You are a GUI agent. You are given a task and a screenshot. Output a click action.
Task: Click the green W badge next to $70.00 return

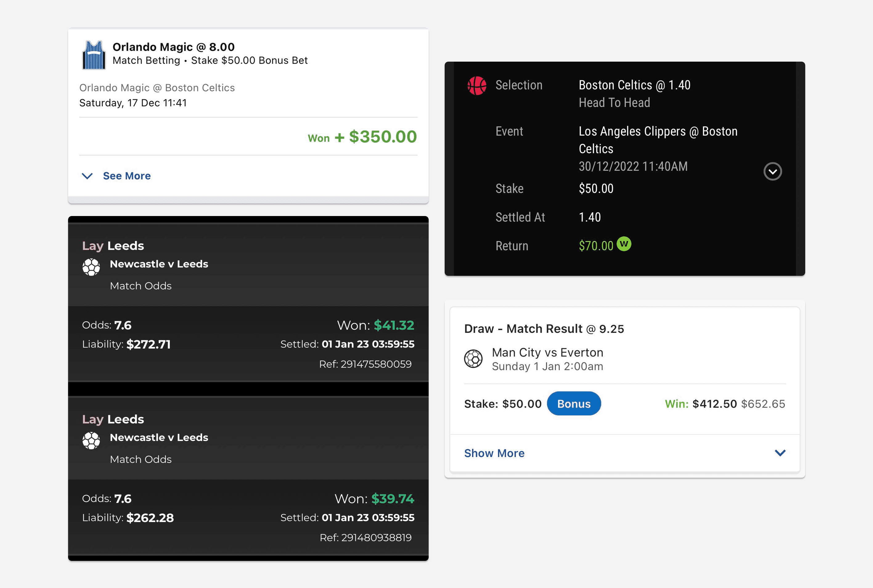(624, 245)
